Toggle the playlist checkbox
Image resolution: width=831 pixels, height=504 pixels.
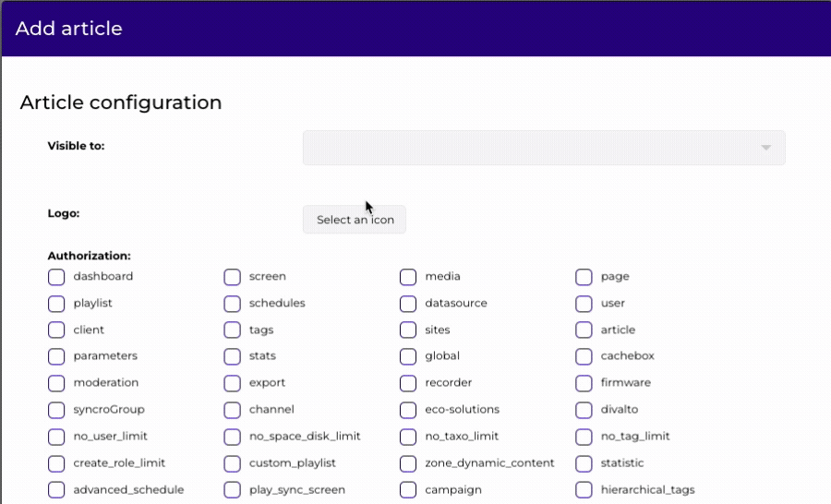click(56, 304)
